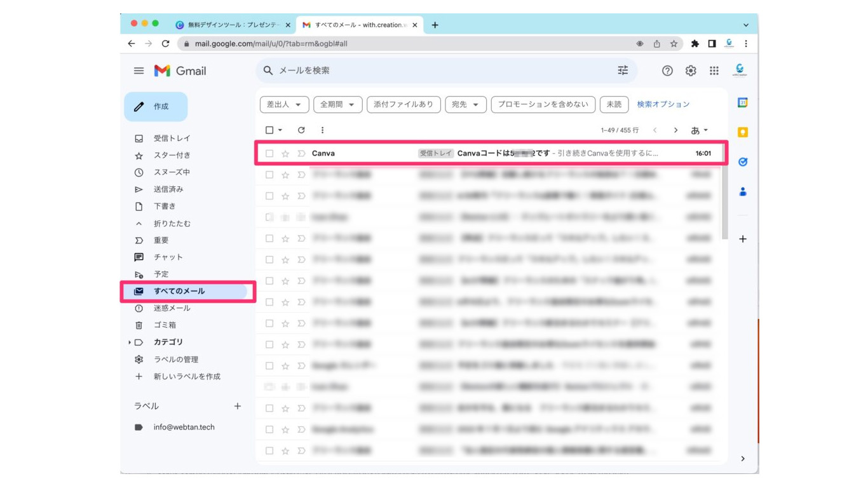This screenshot has height=488, width=868.
Task: Hide the side panel chevron
Action: pyautogui.click(x=743, y=458)
